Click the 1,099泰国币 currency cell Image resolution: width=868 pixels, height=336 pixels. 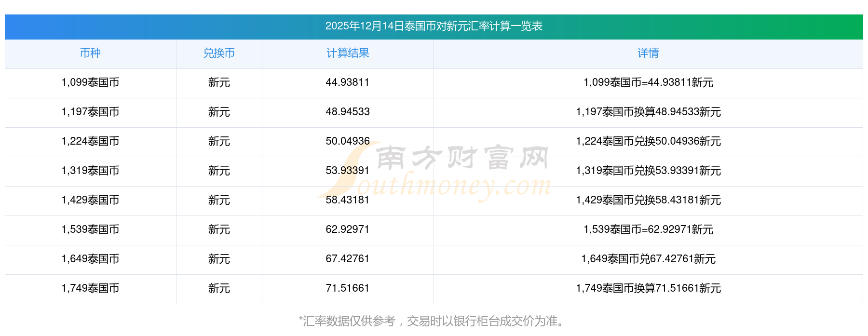point(90,82)
